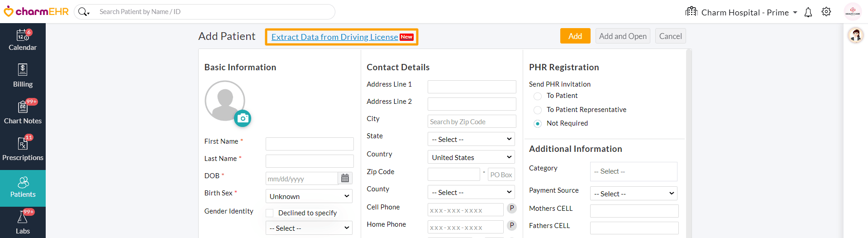The width and height of the screenshot is (868, 238).
Task: Select the Not Required radio button
Action: point(538,124)
